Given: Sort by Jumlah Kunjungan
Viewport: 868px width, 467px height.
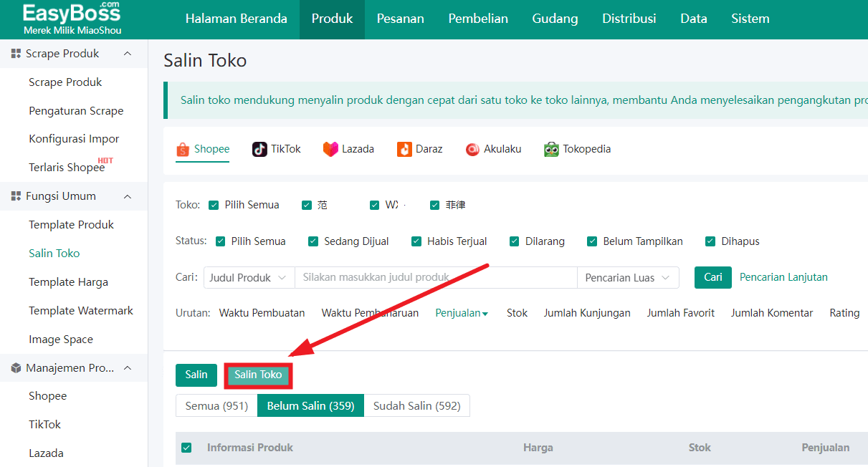Looking at the screenshot, I should point(587,313).
